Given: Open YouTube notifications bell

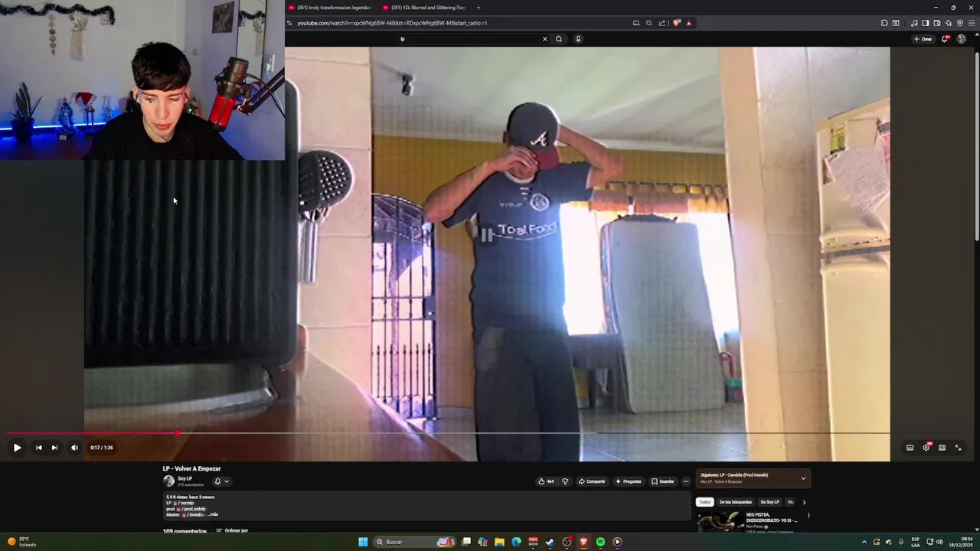Looking at the screenshot, I should (946, 39).
